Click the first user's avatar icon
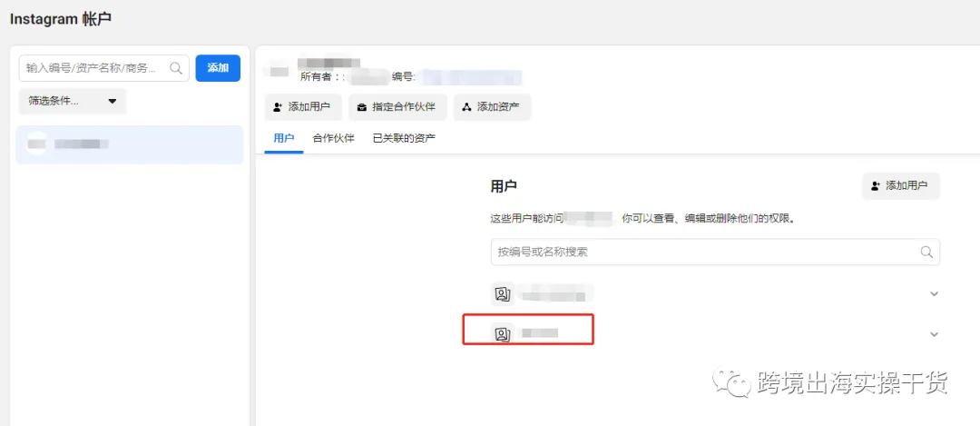980x426 pixels. click(502, 293)
